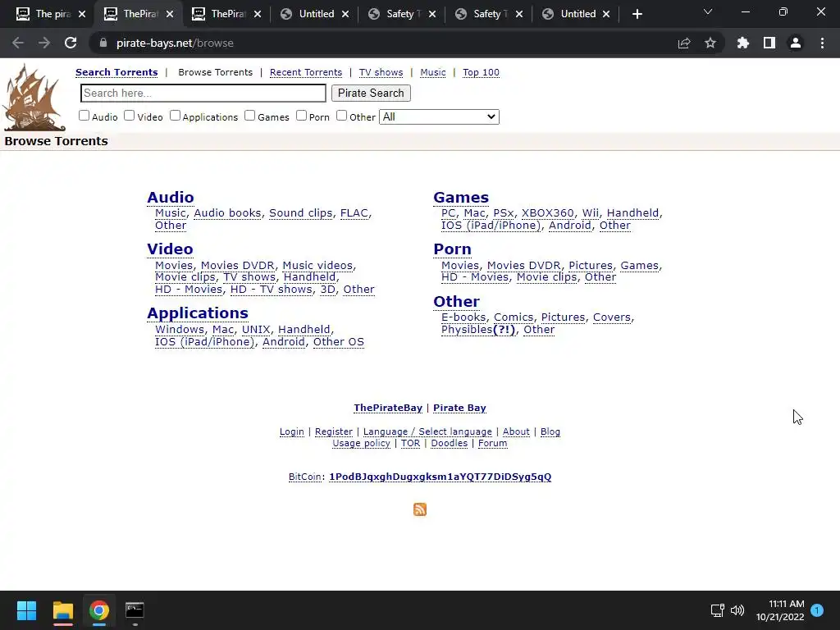The width and height of the screenshot is (840, 630).
Task: Close the first 'The pira' tab
Action: tap(82, 14)
